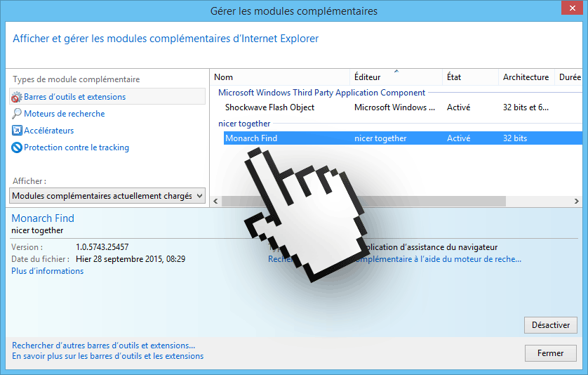The height and width of the screenshot is (375, 588).
Task: Sort list by Éditeur column header
Action: 396,77
